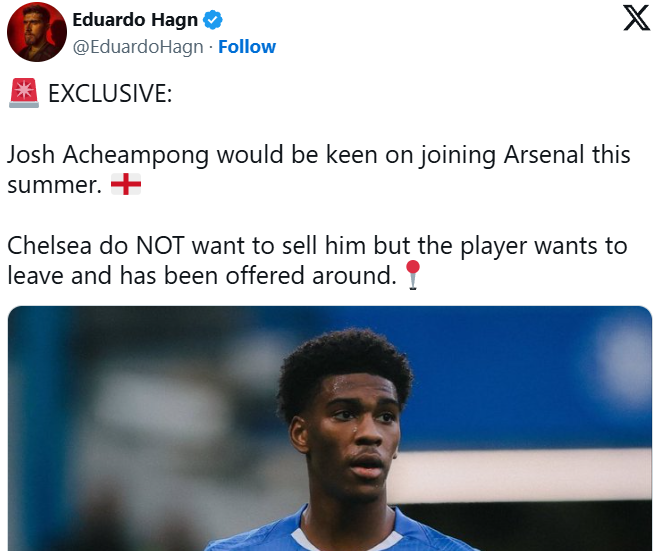Open the X logo

click(636, 18)
